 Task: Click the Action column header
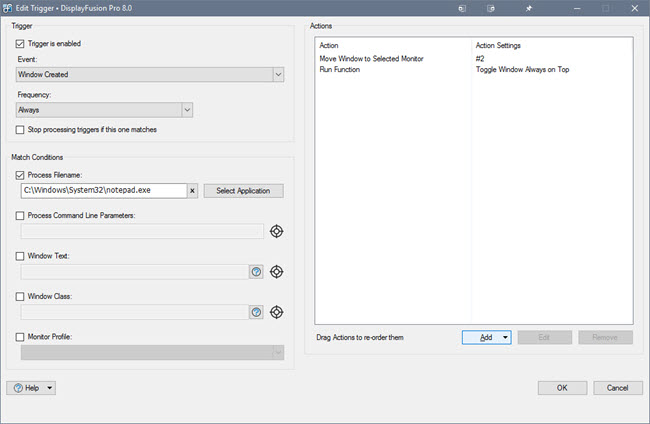pyautogui.click(x=329, y=46)
